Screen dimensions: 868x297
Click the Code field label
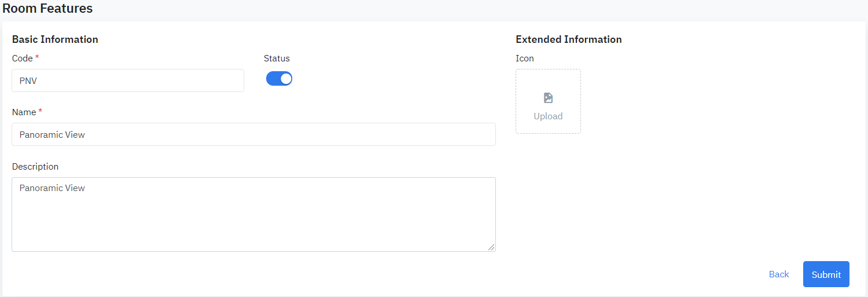22,58
